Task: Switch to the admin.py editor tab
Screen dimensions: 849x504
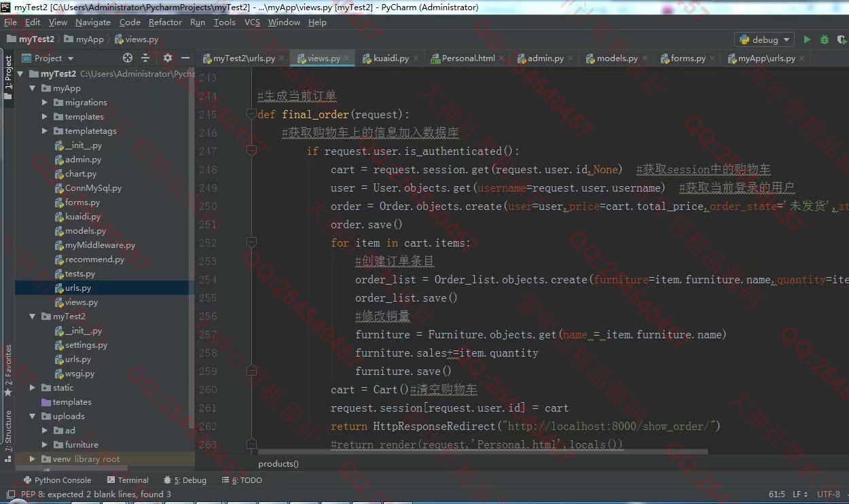Action: point(545,58)
